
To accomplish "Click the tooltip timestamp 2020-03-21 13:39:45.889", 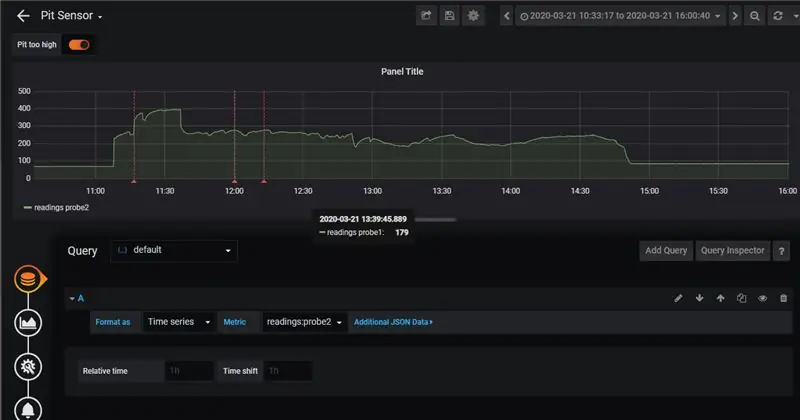I will [363, 219].
